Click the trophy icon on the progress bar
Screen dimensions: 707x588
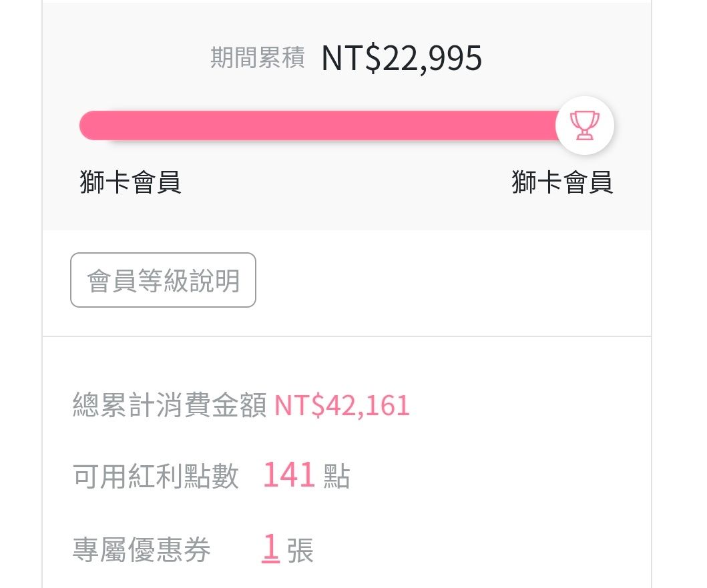click(584, 125)
